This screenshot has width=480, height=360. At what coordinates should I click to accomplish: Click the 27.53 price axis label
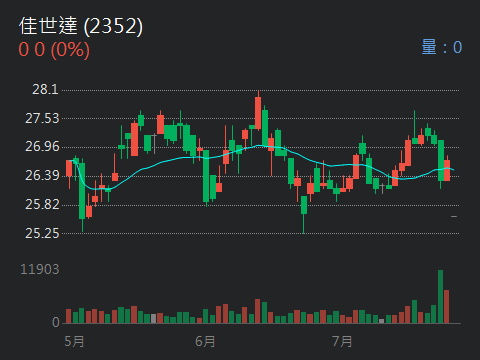42,118
